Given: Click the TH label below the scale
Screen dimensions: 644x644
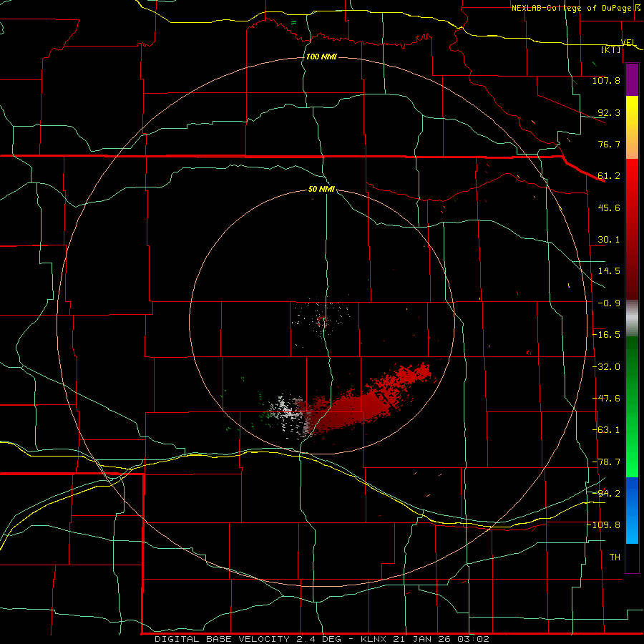Looking at the screenshot, I should click(x=615, y=557).
